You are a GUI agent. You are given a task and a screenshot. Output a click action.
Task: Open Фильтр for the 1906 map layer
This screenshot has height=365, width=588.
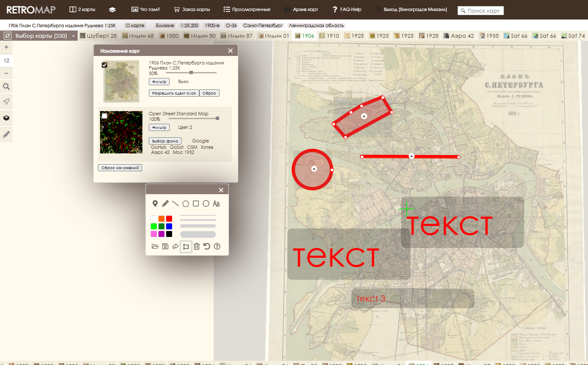(159, 81)
